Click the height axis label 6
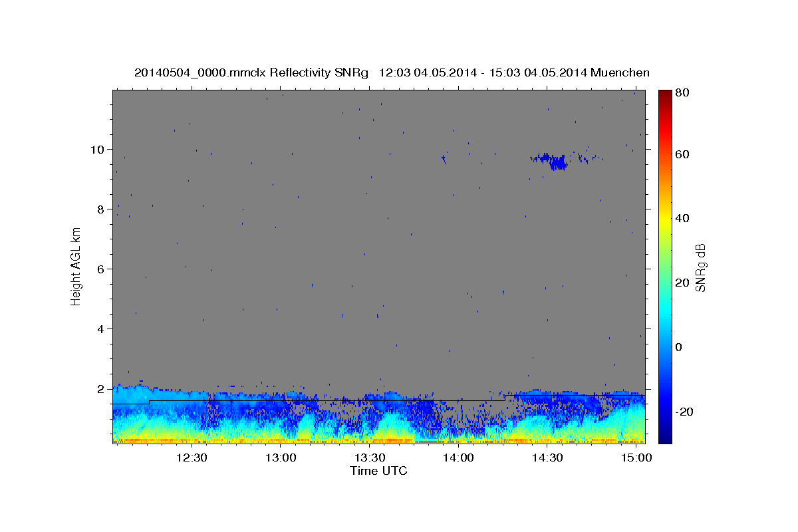Screen dimensions: 798x532 (x=102, y=269)
